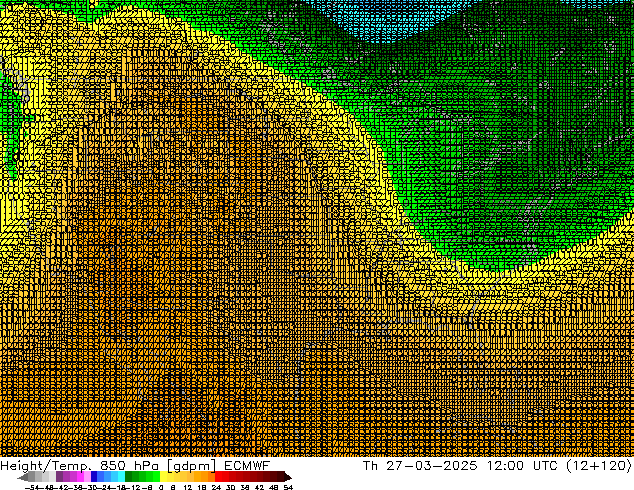Click the "[gdpm]" units label
This screenshot has height=490, width=634.
192,466
